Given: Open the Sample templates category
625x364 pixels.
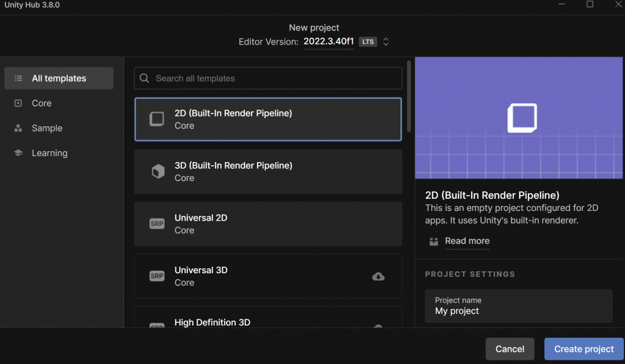Looking at the screenshot, I should click(x=47, y=128).
